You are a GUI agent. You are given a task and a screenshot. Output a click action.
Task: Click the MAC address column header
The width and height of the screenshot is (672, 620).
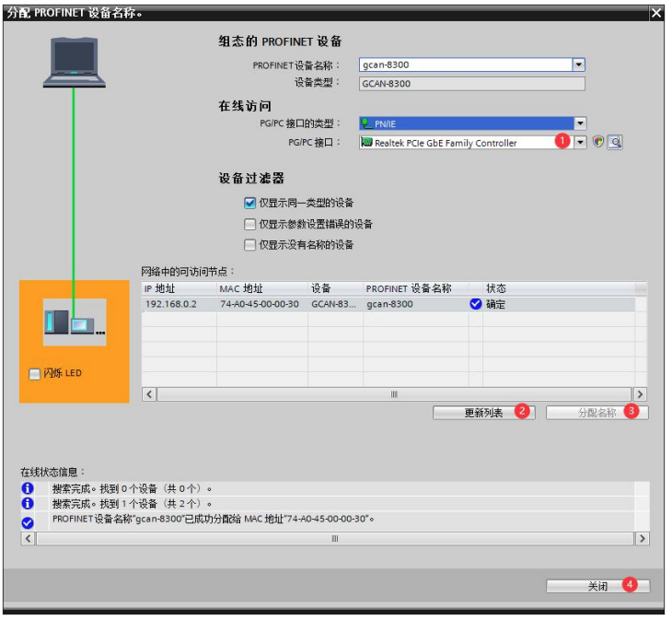coord(261,288)
